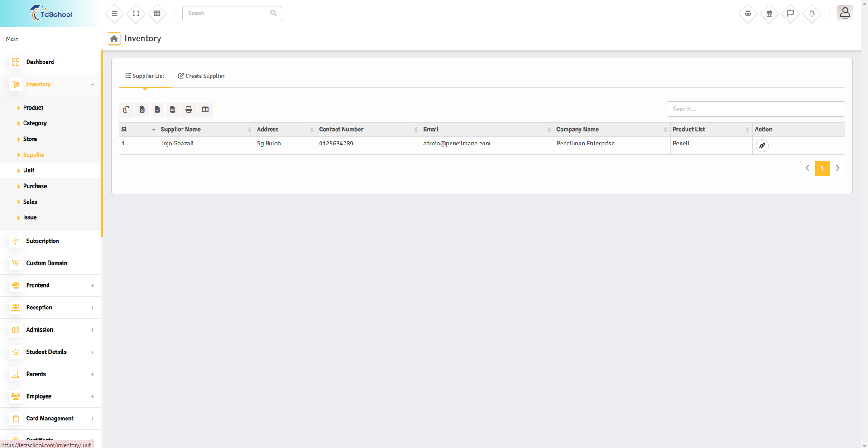This screenshot has height=448, width=868.
Task: Click the CSV export file icon
Action: point(157,110)
